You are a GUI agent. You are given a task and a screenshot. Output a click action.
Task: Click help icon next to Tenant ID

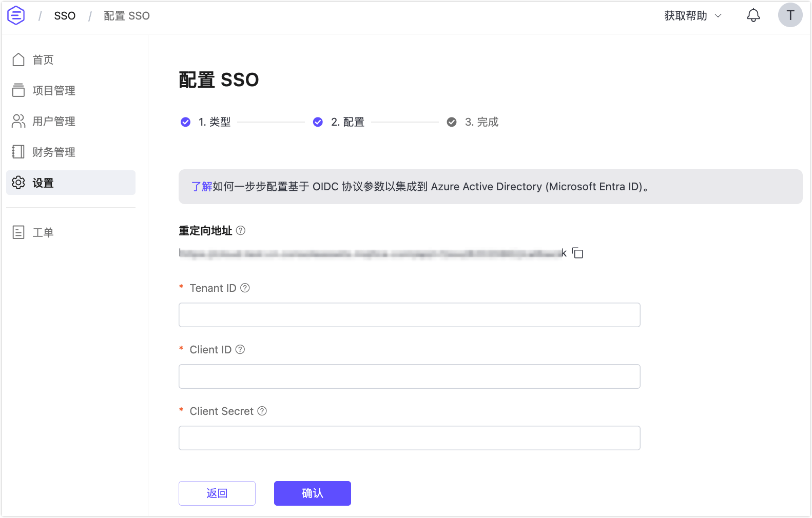pos(245,288)
